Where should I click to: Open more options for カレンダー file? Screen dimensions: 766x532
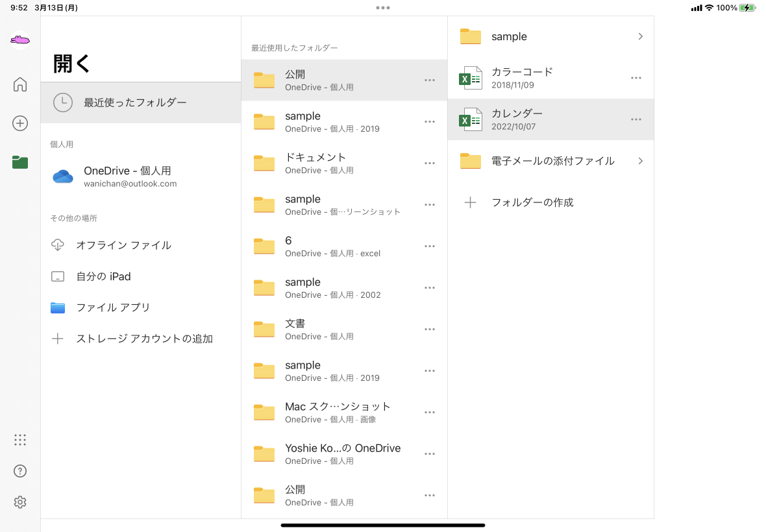tap(636, 119)
